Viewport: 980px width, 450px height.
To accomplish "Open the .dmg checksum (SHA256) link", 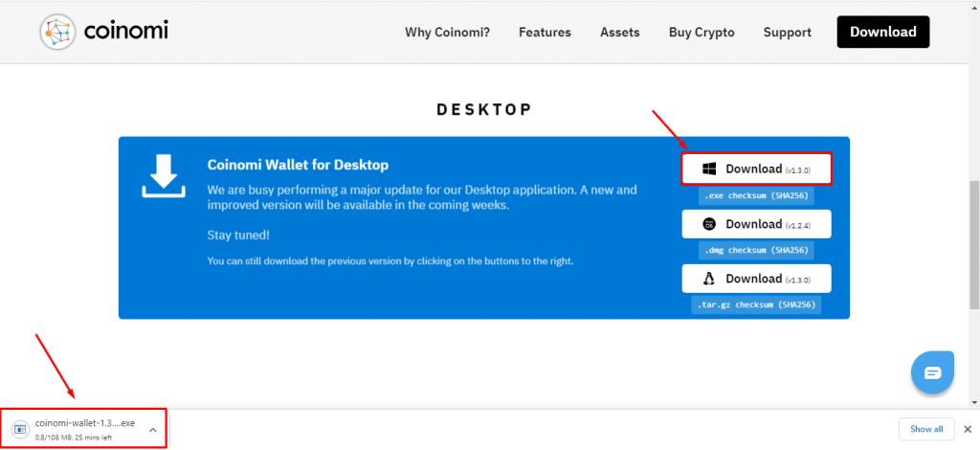I will (756, 250).
